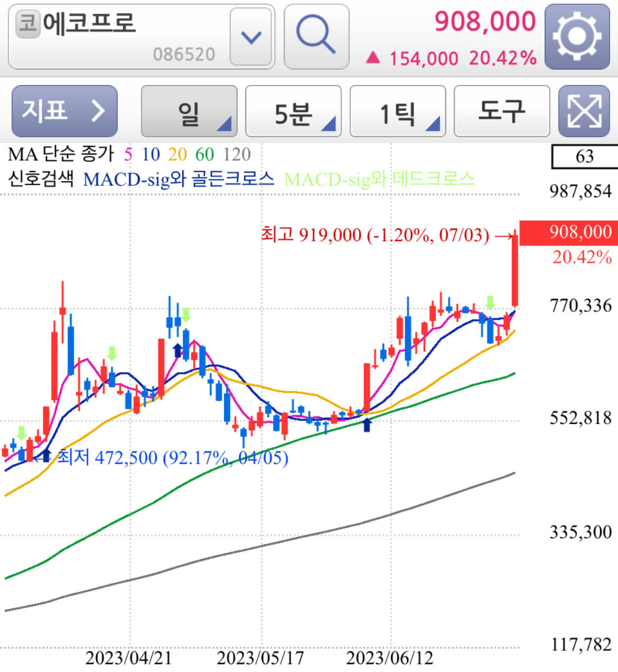The image size is (618, 672).
Task: Click MACD-sig와 데드크로스 legend
Action: click(379, 179)
